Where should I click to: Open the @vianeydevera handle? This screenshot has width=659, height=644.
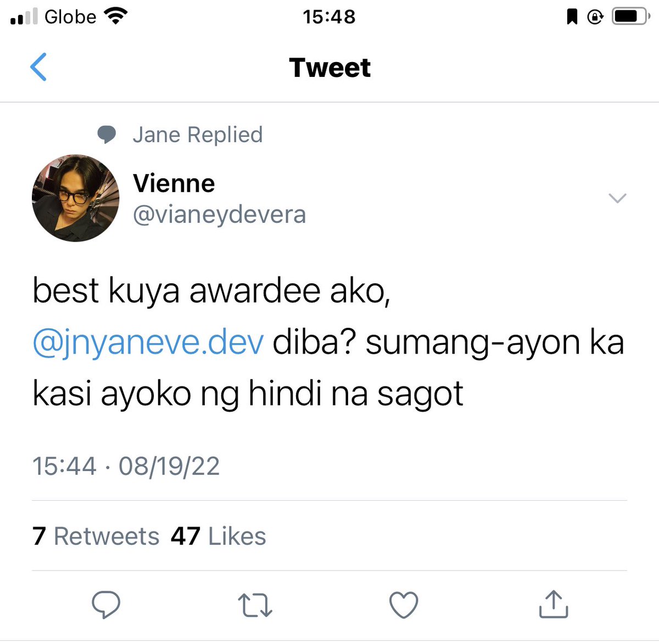[219, 215]
